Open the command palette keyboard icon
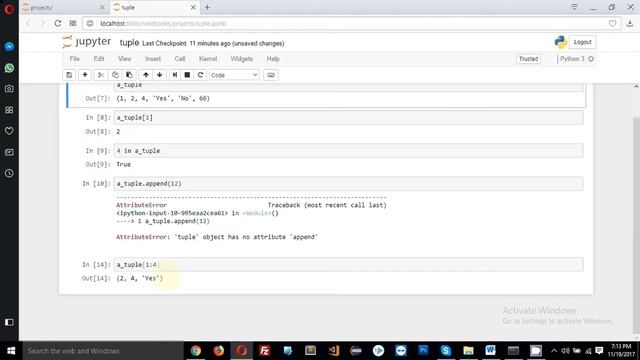The width and height of the screenshot is (640, 360). tap(271, 75)
